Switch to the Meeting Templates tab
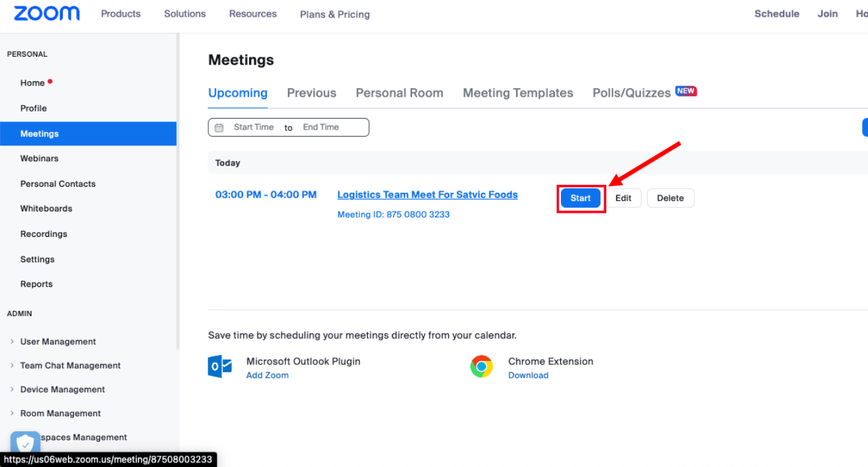The height and width of the screenshot is (467, 868). [x=518, y=93]
